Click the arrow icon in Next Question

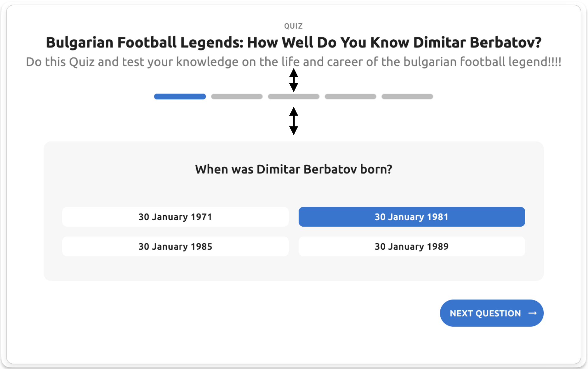(532, 313)
